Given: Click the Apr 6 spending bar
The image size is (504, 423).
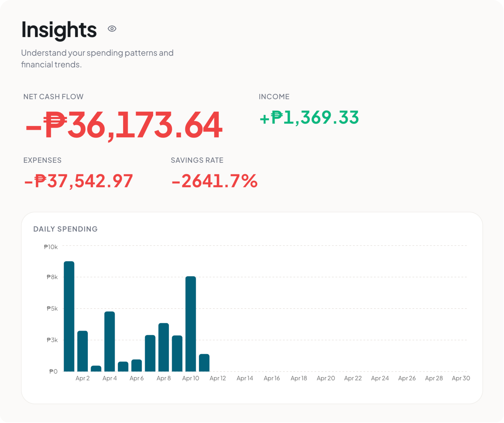Looking at the screenshot, I should point(136,365).
